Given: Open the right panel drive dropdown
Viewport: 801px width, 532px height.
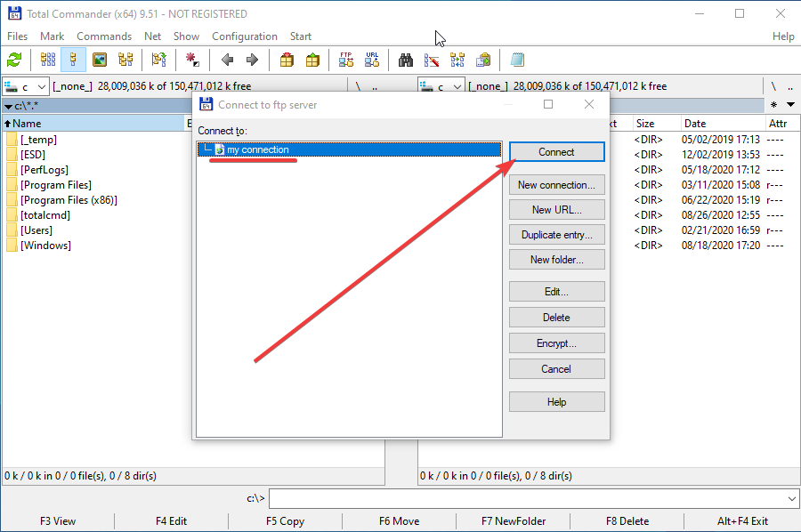Looking at the screenshot, I should 441,86.
